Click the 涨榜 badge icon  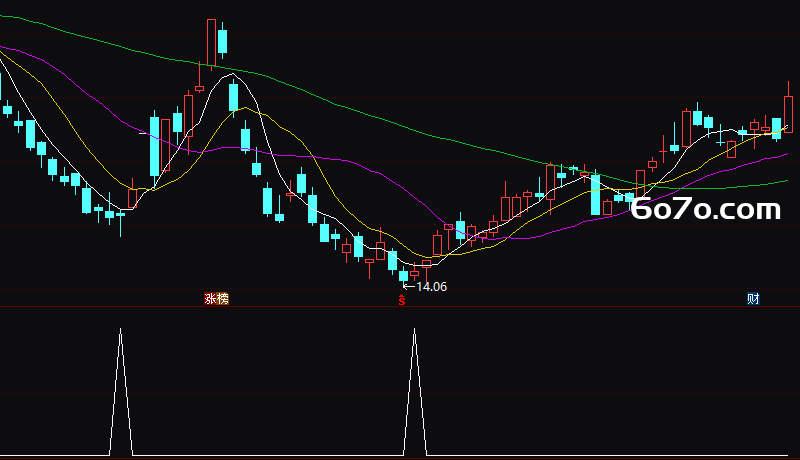pyautogui.click(x=216, y=299)
